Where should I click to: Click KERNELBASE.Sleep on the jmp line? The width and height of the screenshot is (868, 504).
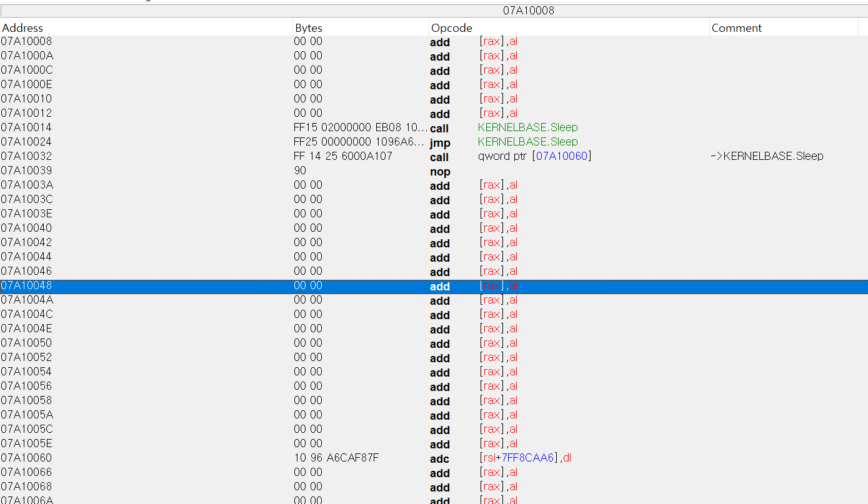point(527,142)
